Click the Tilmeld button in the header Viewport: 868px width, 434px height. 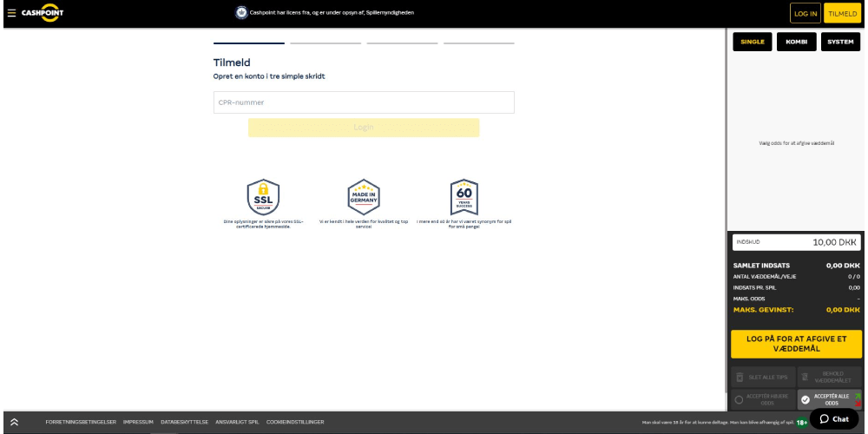click(x=841, y=14)
